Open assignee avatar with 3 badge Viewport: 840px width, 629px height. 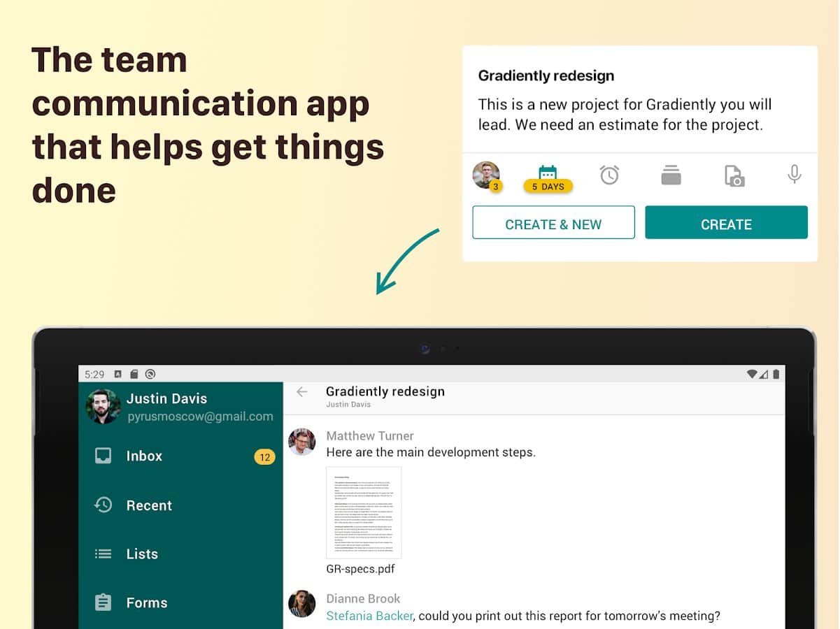point(486,175)
